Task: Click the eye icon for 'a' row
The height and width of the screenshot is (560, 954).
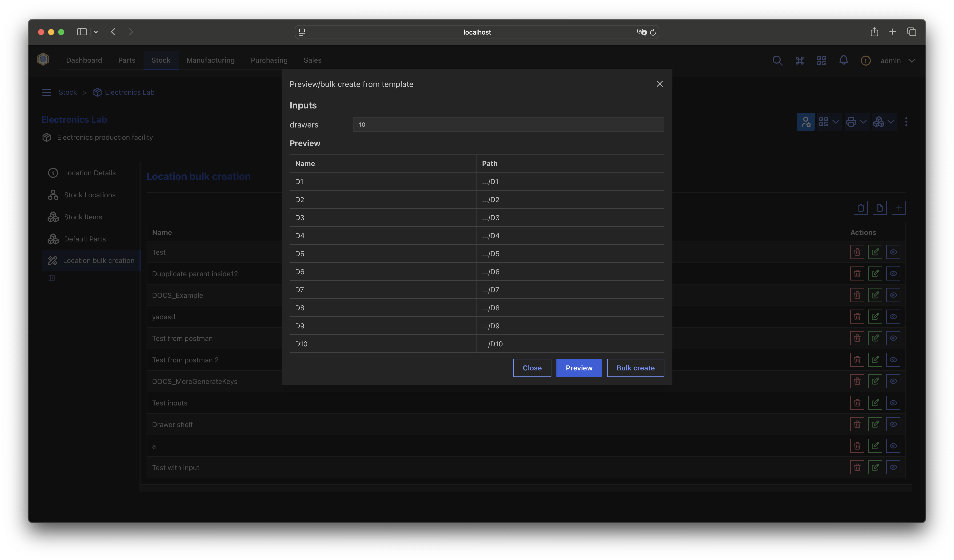Action: tap(893, 446)
